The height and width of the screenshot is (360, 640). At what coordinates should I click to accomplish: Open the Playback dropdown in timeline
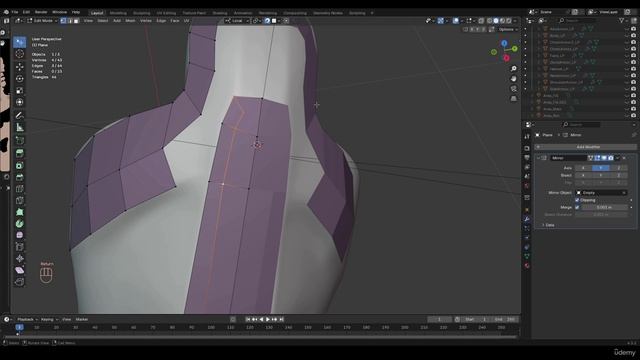(27, 320)
